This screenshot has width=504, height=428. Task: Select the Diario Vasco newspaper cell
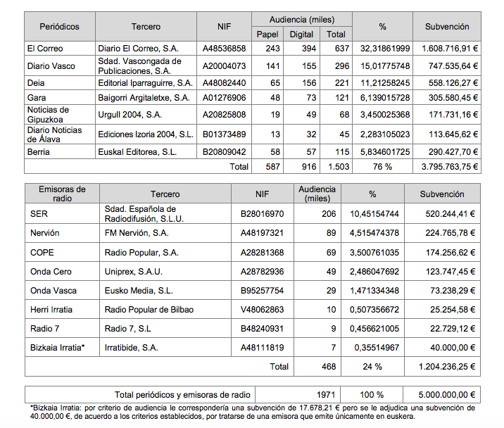tap(51, 66)
